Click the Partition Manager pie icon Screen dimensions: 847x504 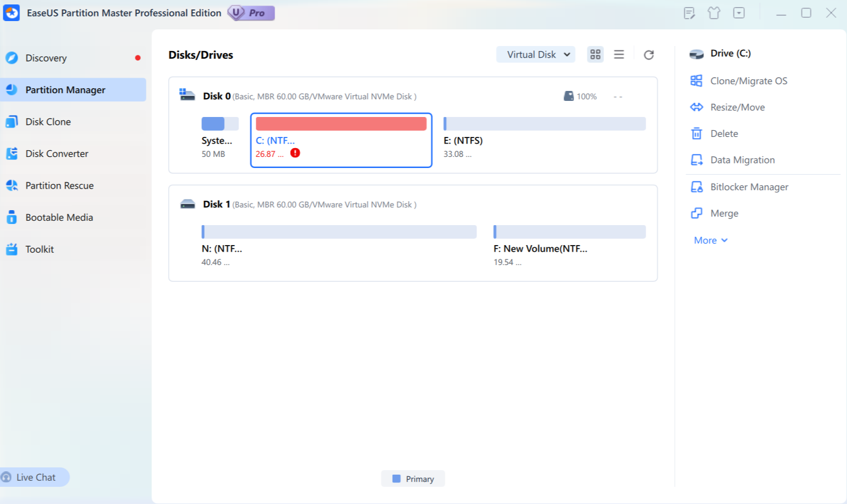12,90
